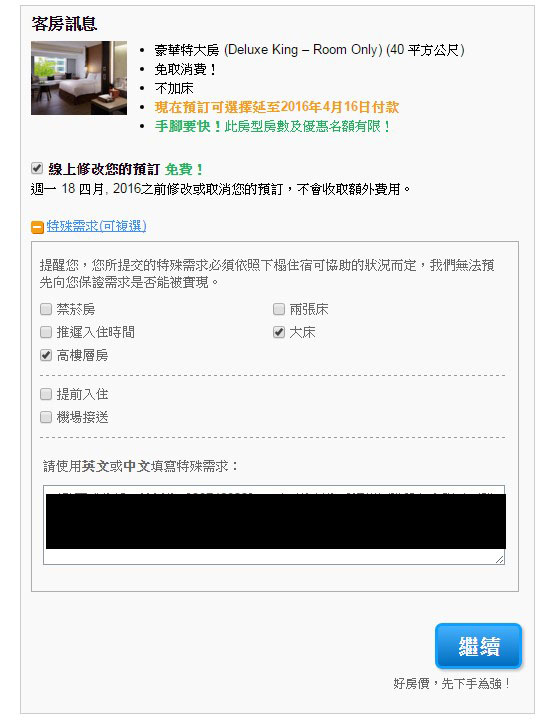
Task: Click the textarea resize handle corner
Action: pyautogui.click(x=500, y=559)
